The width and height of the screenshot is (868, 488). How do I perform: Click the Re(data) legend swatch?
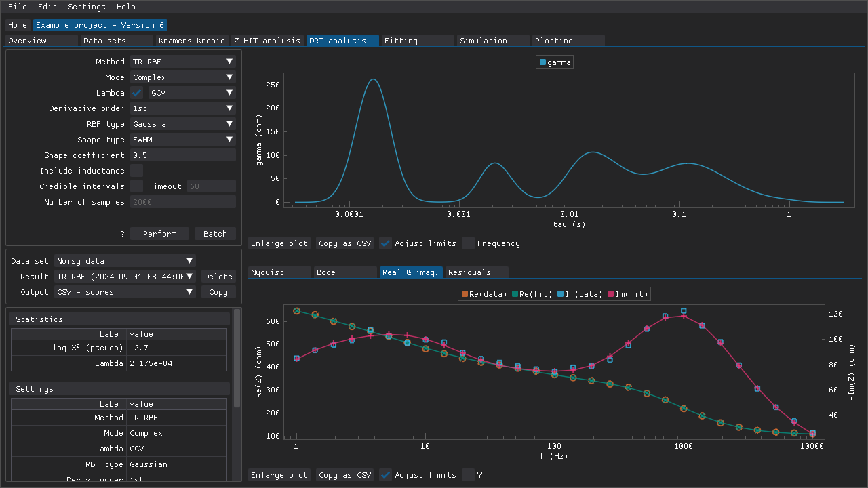coord(465,294)
